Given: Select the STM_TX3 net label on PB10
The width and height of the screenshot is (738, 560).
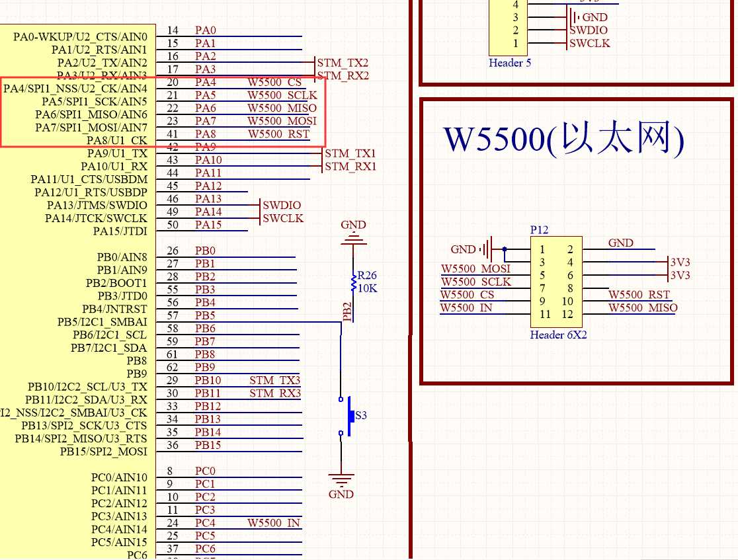Looking at the screenshot, I should (274, 380).
